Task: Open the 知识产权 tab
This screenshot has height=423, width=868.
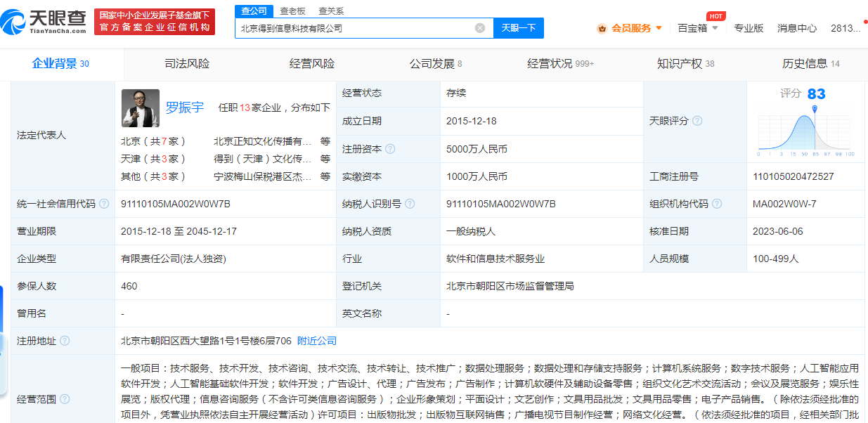Action: coord(686,64)
